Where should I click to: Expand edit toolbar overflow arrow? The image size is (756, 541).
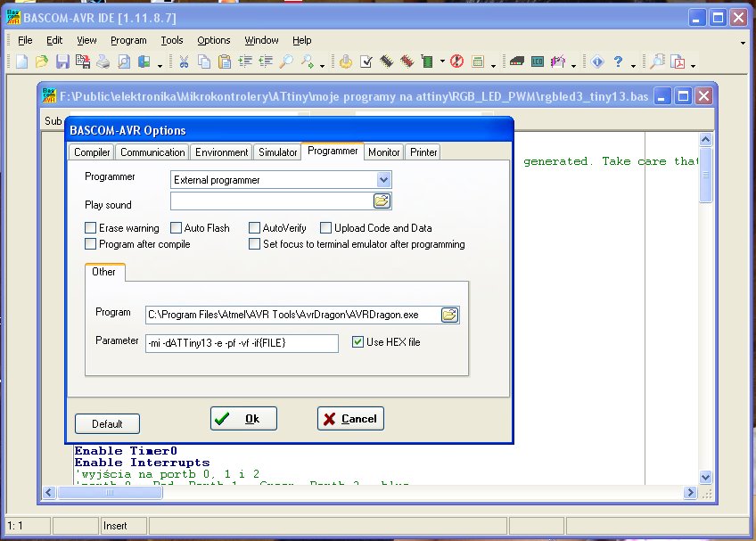[x=322, y=66]
